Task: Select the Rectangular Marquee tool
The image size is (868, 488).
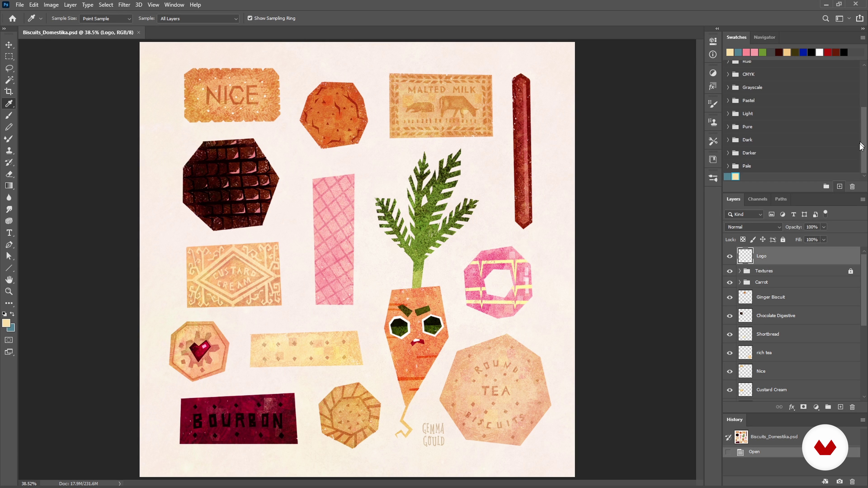Action: click(9, 56)
